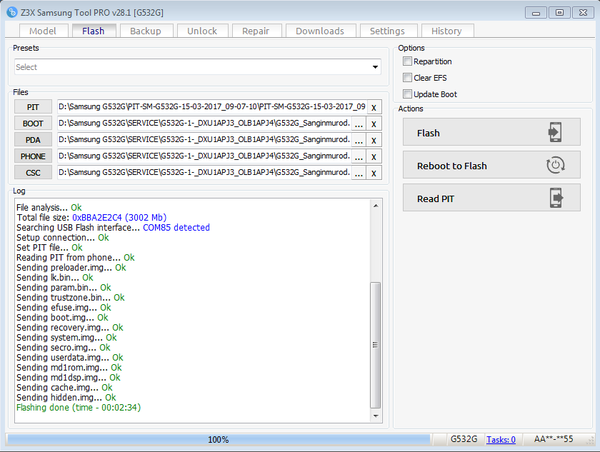The width and height of the screenshot is (600, 452).
Task: Clear the PHONE file with x button
Action: point(374,156)
